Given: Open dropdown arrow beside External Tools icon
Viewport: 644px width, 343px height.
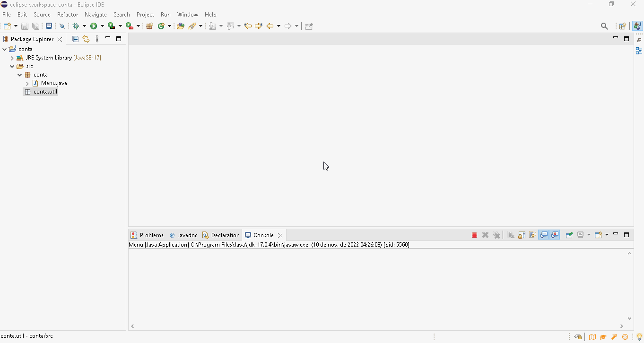Looking at the screenshot, I should coord(138,26).
